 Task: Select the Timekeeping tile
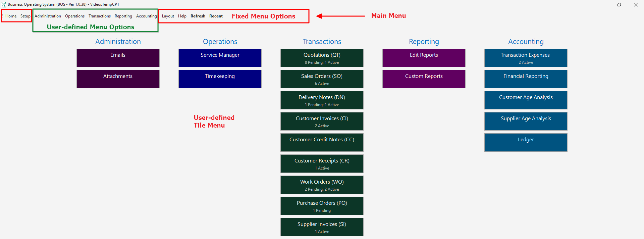[x=220, y=79]
